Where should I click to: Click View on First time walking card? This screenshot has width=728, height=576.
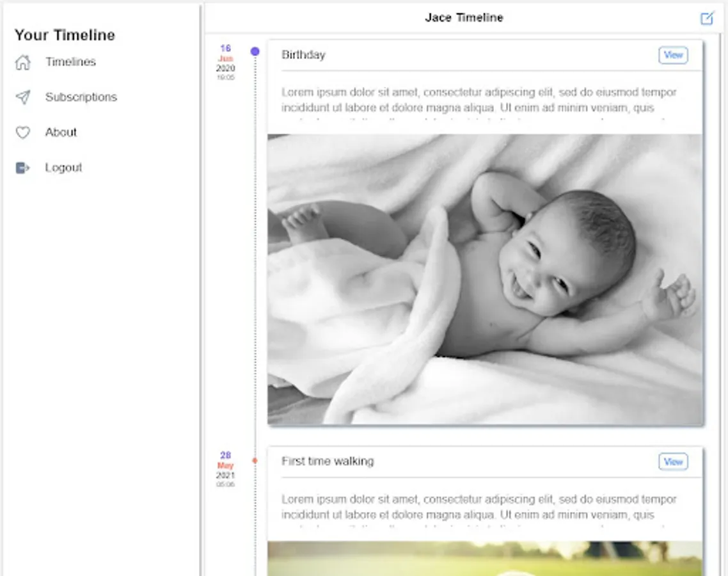(673, 461)
